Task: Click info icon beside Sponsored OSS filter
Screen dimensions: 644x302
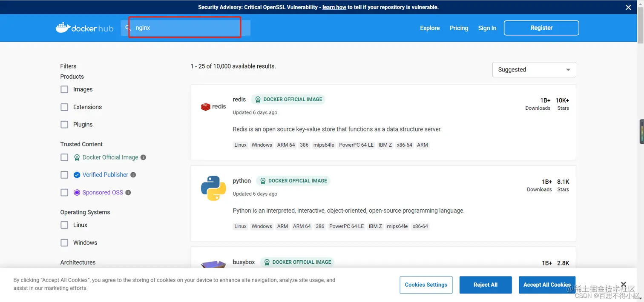Action: pos(128,193)
